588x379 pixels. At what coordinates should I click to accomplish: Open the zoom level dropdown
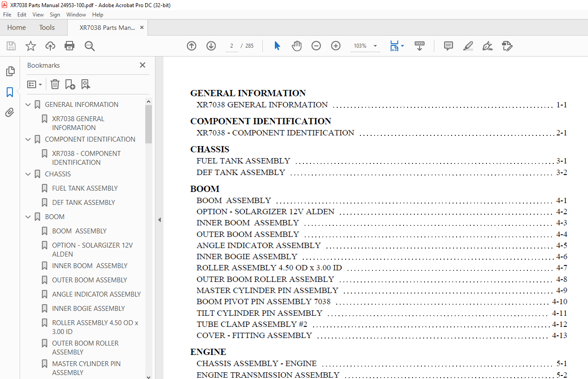[x=375, y=46]
